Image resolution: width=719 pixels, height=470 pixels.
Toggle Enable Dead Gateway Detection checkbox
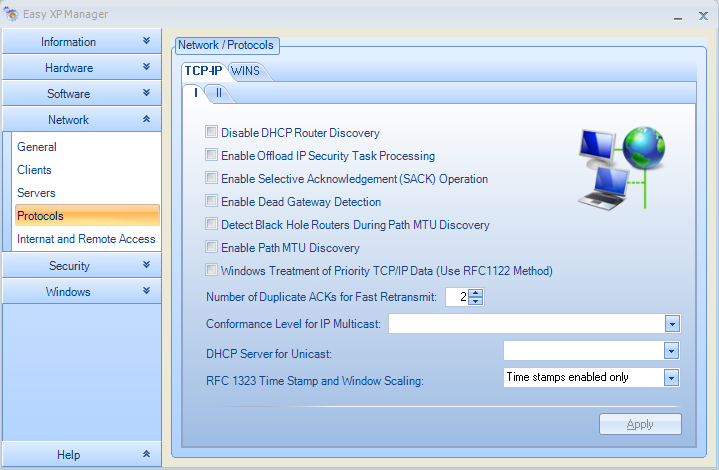pyautogui.click(x=211, y=201)
